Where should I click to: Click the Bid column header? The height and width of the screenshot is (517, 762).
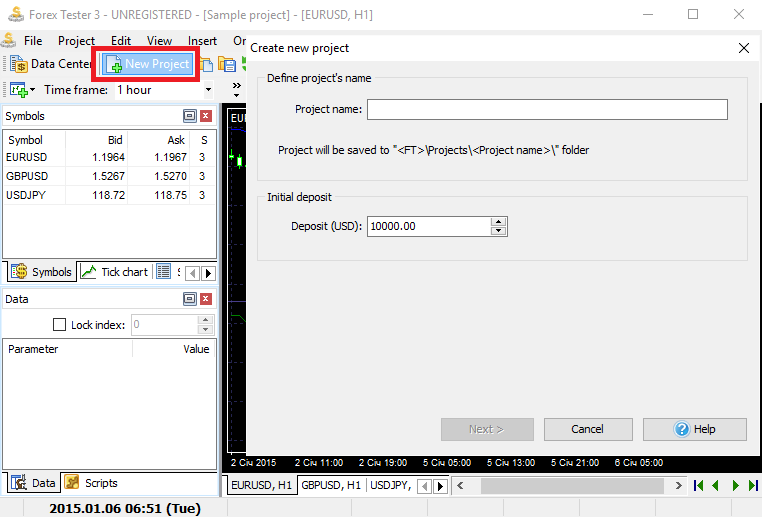tap(96, 140)
